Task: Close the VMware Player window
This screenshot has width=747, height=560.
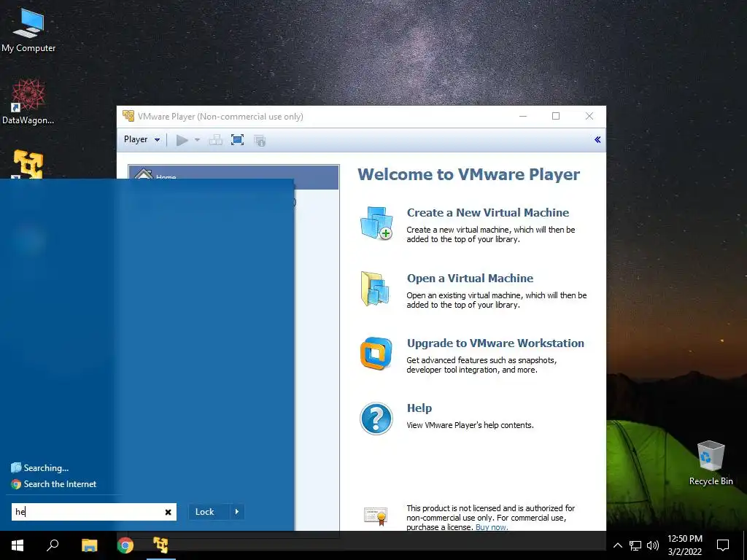Action: (x=589, y=116)
